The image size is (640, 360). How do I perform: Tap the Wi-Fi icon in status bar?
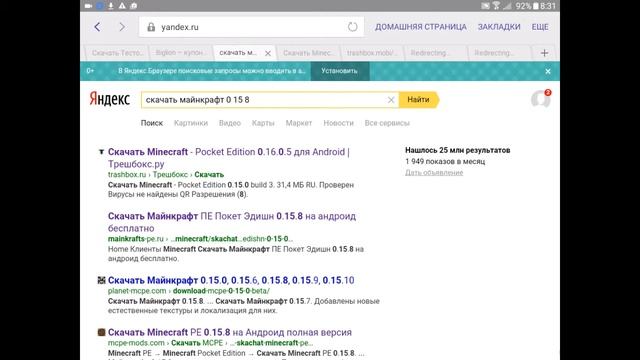[x=496, y=6]
